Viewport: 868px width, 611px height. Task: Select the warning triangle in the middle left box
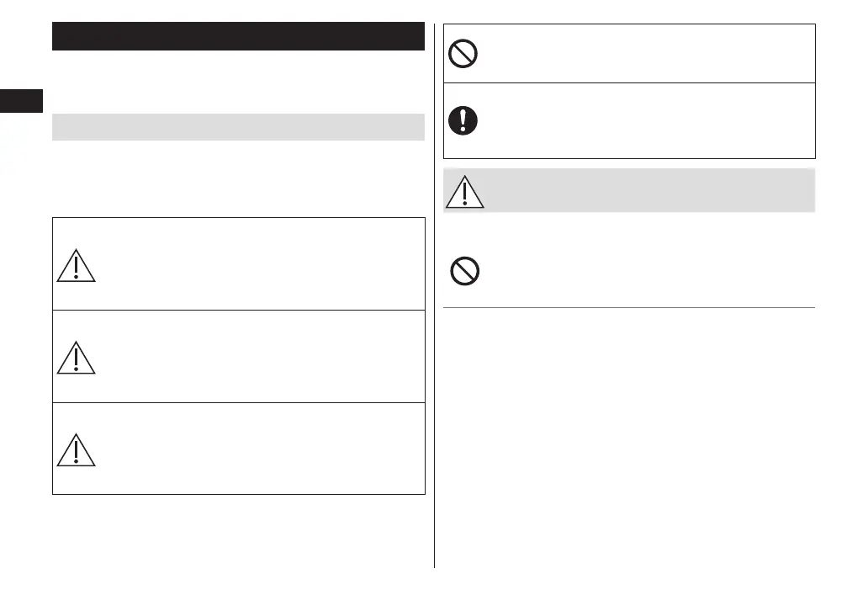[x=77, y=357]
